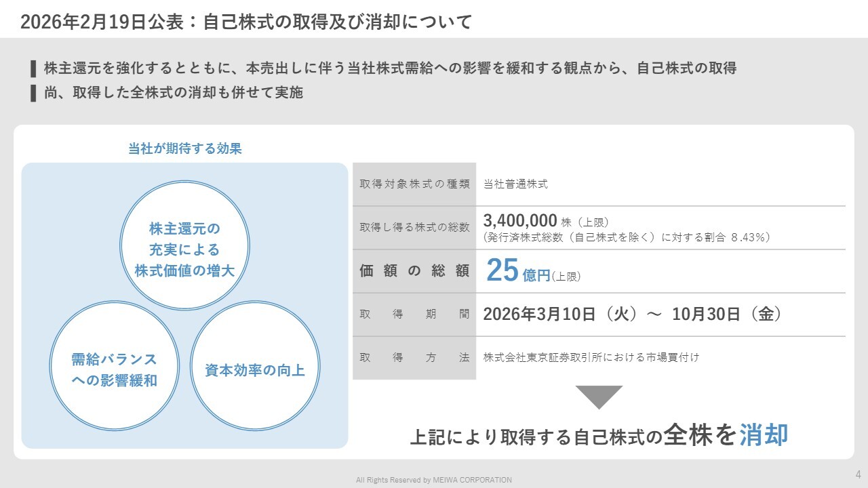Image resolution: width=868 pixels, height=488 pixels.
Task: Click the 取得対象株式の種類 label cell
Action: pos(414,184)
